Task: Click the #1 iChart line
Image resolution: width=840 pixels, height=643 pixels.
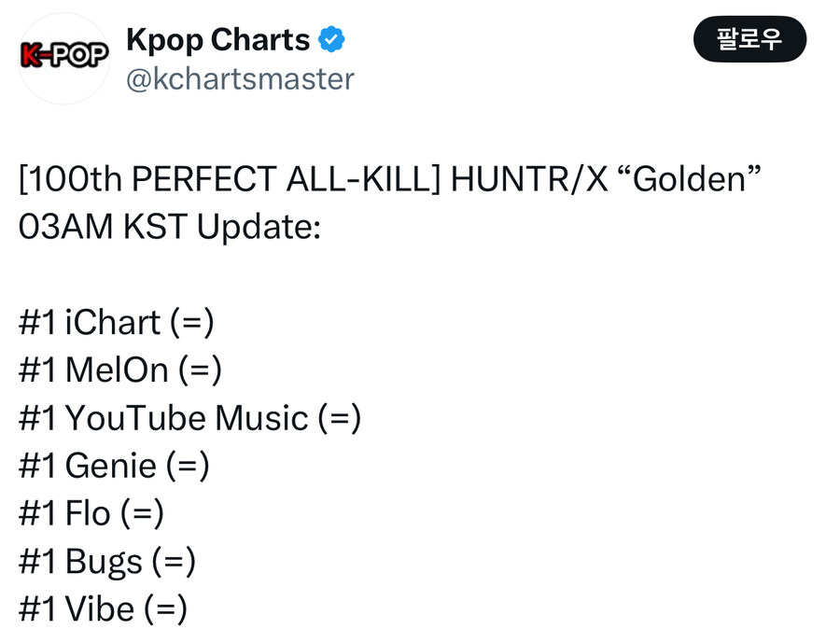Action: click(117, 323)
